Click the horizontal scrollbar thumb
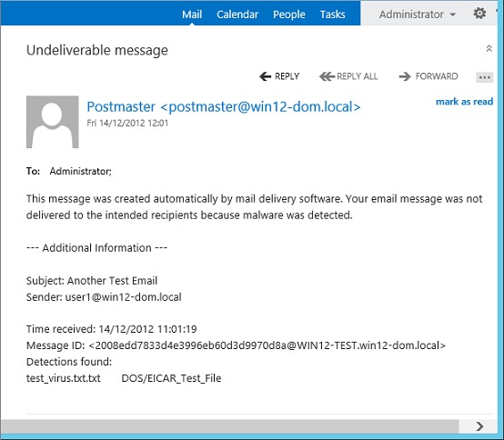 pos(230,426)
